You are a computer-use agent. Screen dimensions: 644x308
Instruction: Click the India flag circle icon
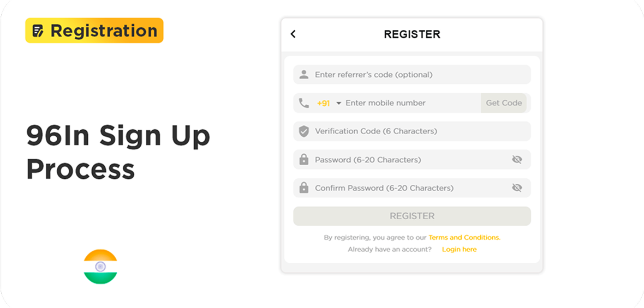pyautogui.click(x=100, y=267)
